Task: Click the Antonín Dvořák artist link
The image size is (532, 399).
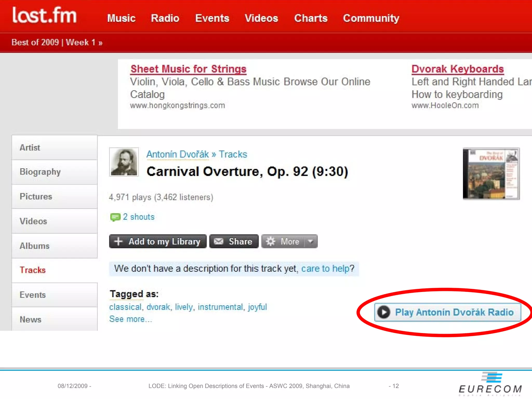Action: pyautogui.click(x=177, y=154)
